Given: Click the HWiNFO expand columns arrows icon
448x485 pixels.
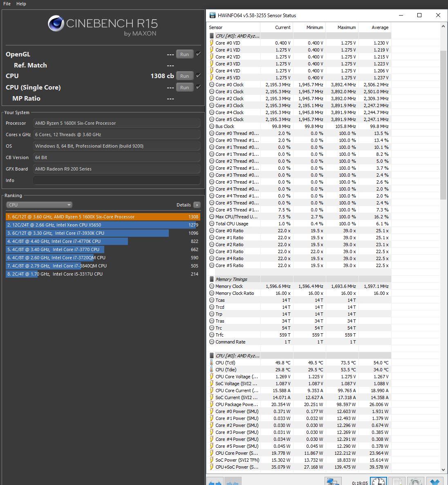Looking at the screenshot, I should tap(215, 482).
